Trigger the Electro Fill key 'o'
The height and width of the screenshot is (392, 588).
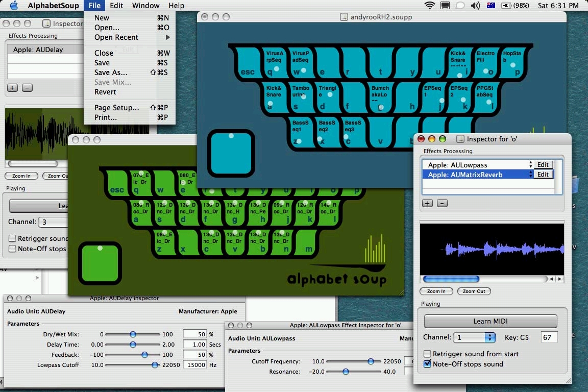tap(485, 63)
